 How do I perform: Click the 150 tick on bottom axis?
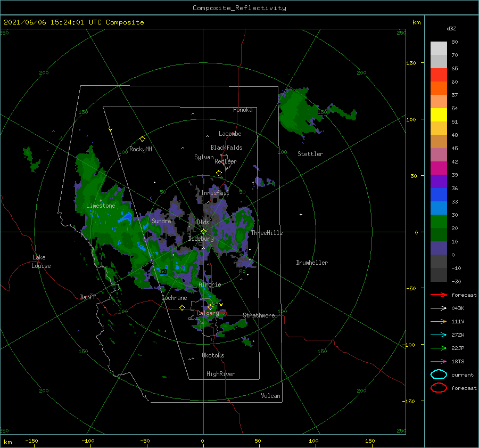pos(370,441)
